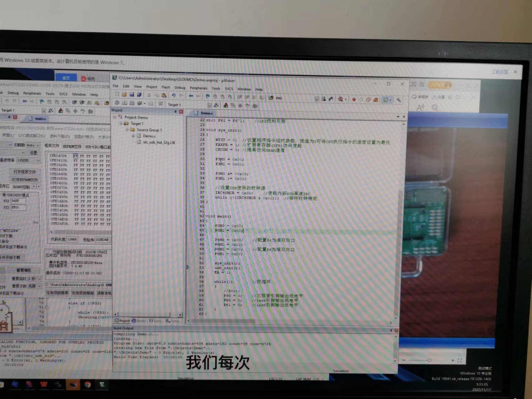The width and height of the screenshot is (532, 399).
Task: Insert a breakpoint using the red dot icon
Action: [354, 100]
